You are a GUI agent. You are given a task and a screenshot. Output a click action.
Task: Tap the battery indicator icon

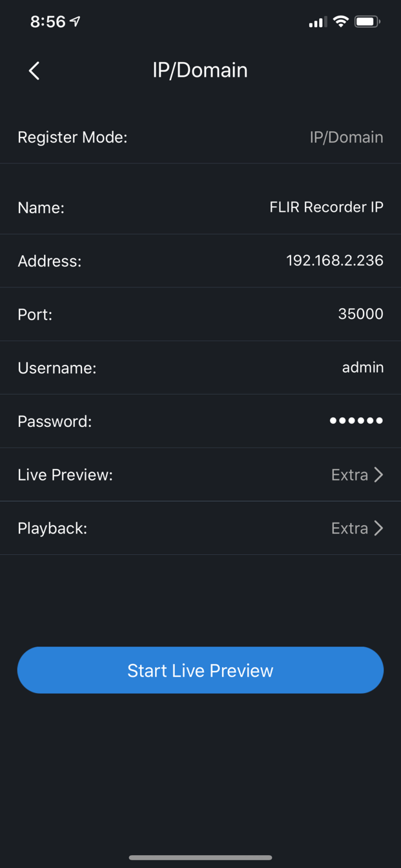[367, 22]
